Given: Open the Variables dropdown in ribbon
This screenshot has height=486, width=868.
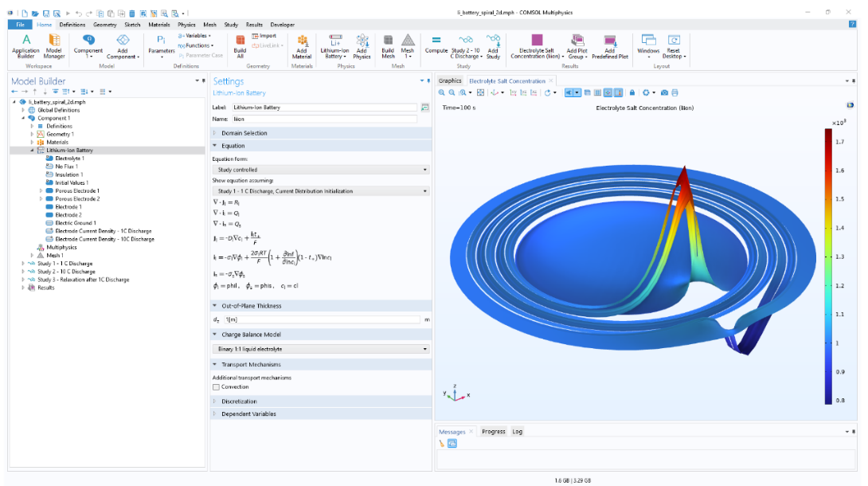Looking at the screenshot, I should pyautogui.click(x=194, y=36).
